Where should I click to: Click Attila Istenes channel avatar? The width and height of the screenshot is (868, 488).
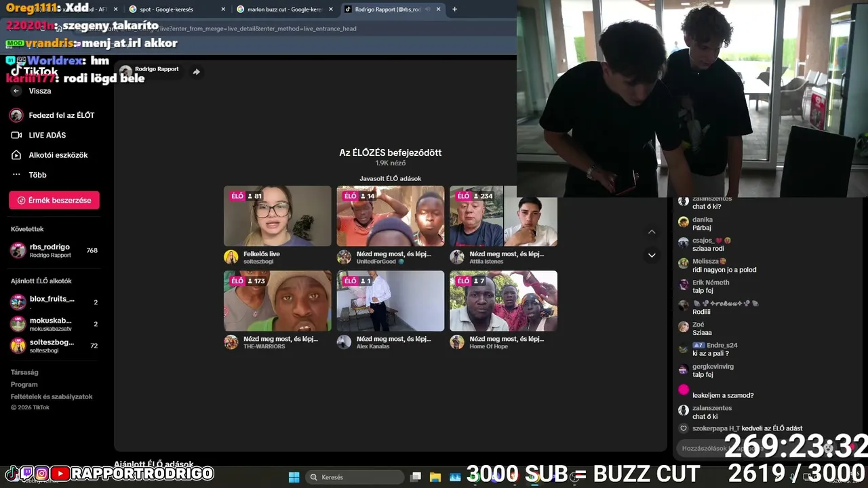coord(457,257)
